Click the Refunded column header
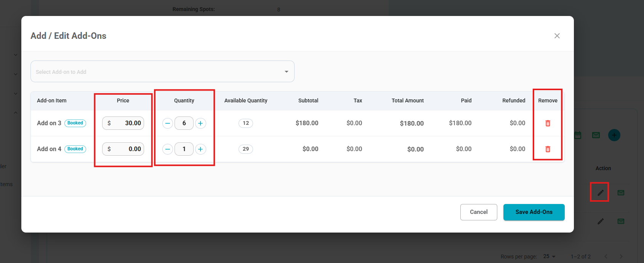The height and width of the screenshot is (263, 644). tap(514, 100)
